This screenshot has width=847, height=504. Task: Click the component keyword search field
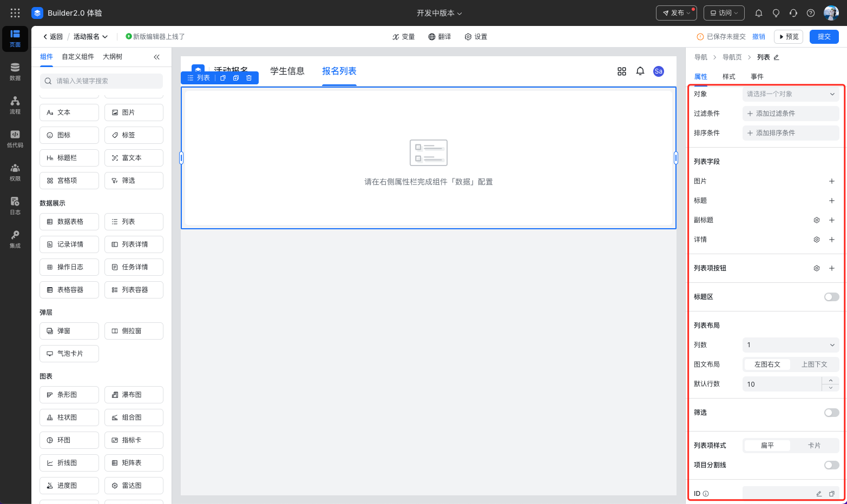point(101,81)
